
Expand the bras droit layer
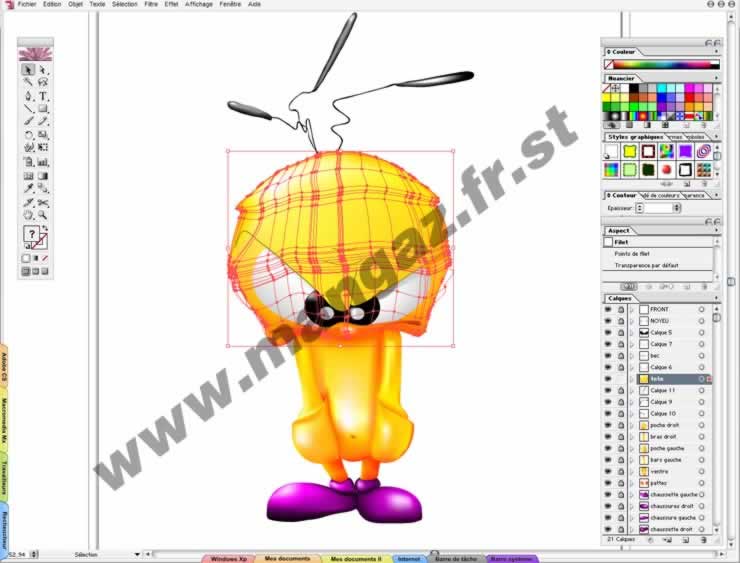pyautogui.click(x=632, y=437)
